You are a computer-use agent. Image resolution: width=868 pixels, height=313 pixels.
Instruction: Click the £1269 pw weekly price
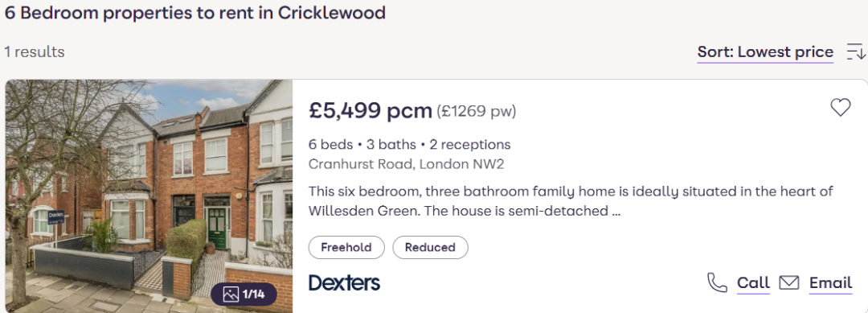[476, 112]
